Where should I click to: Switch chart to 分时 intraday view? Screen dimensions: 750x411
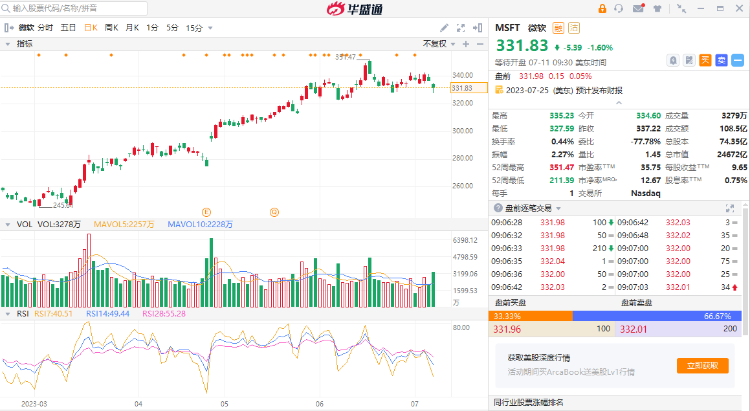tap(46, 27)
